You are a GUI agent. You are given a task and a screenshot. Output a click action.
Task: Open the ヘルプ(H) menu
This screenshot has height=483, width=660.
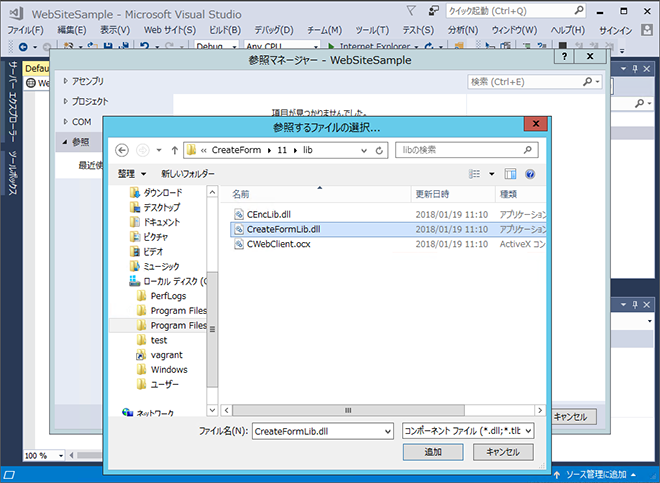pyautogui.click(x=568, y=30)
